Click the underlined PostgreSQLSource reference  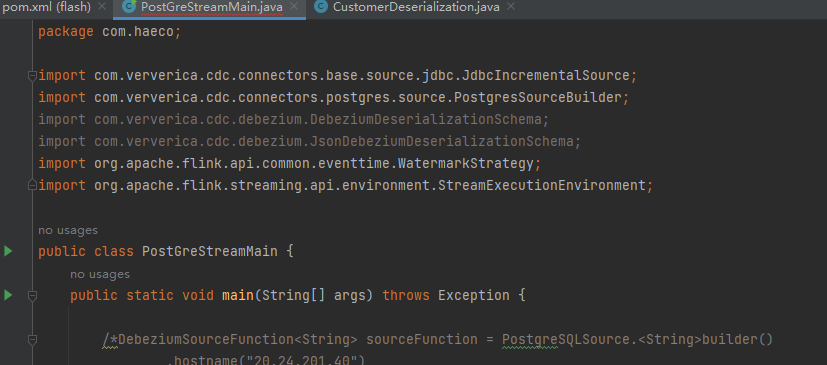click(x=565, y=340)
